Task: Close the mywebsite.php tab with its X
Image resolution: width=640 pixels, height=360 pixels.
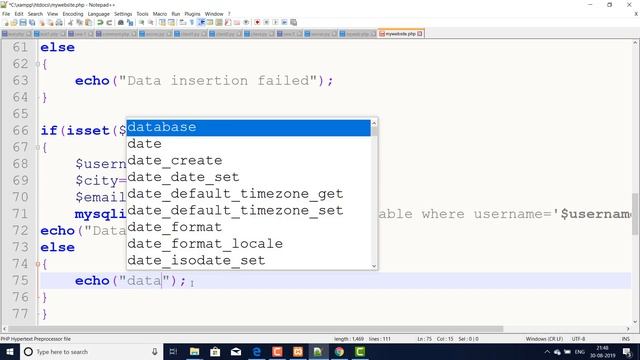Action: [420, 34]
